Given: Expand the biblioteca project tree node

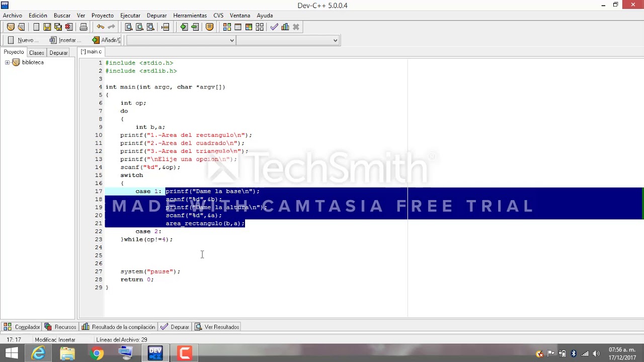Looking at the screenshot, I should coord(7,62).
